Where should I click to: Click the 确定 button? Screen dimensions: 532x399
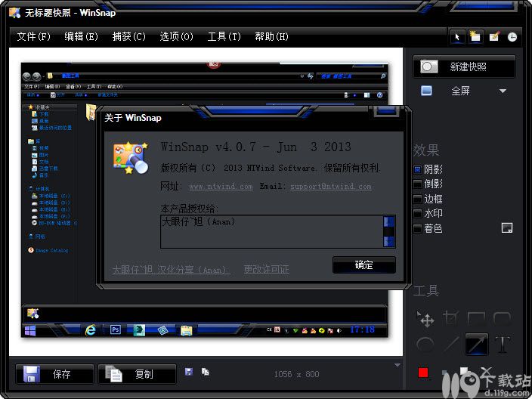(x=364, y=264)
